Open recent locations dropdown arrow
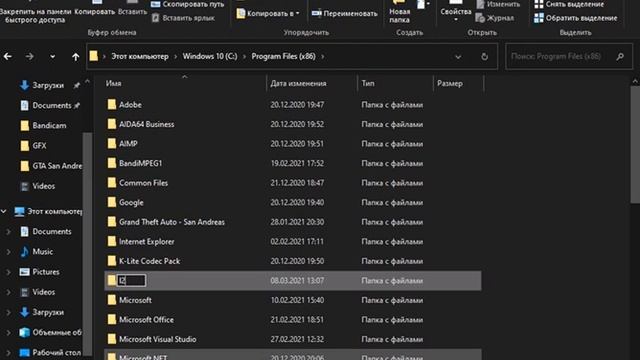Screen dimensions: 640x360 (52, 57)
